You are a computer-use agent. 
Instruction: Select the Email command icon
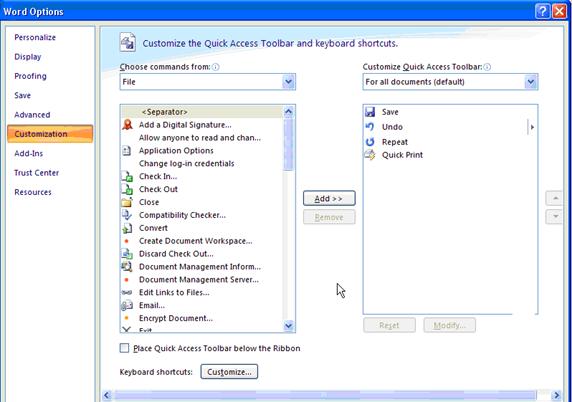pyautogui.click(x=127, y=305)
